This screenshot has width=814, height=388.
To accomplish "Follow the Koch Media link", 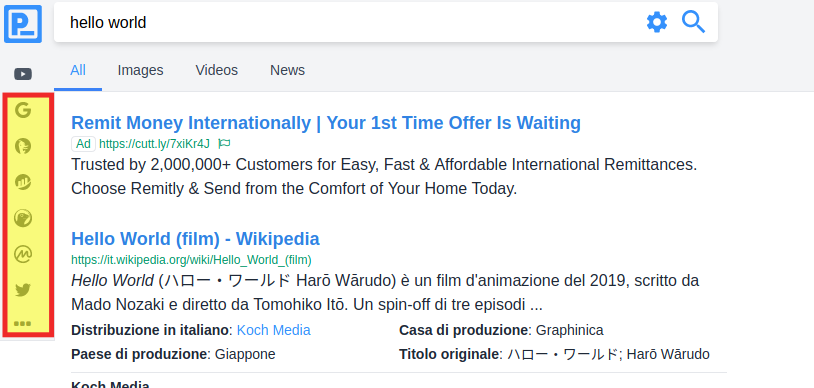I will tap(274, 330).
